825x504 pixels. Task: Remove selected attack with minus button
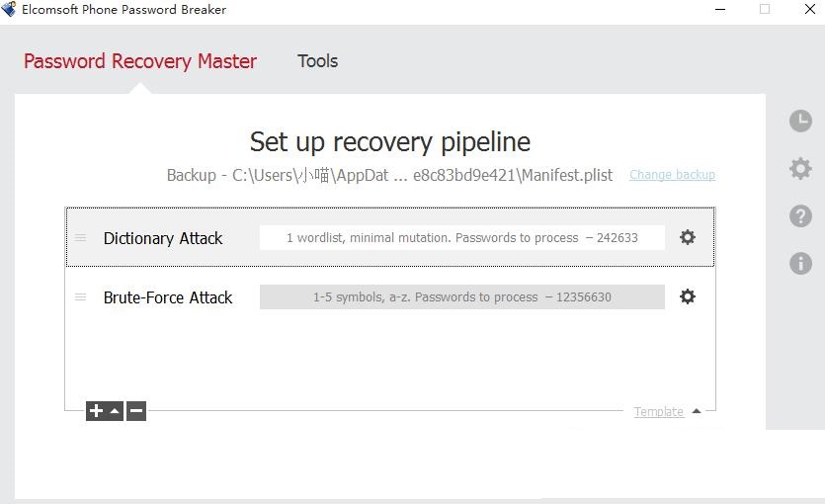(136, 411)
